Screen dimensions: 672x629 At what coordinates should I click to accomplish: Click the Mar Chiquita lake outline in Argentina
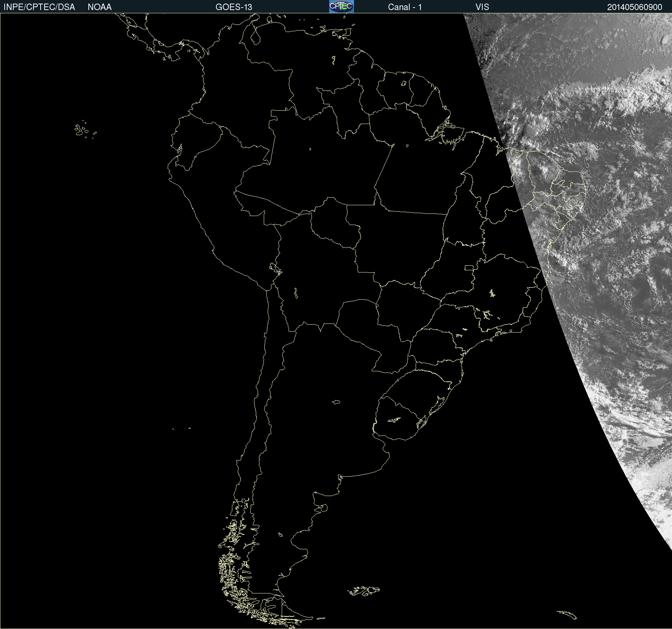click(x=336, y=402)
